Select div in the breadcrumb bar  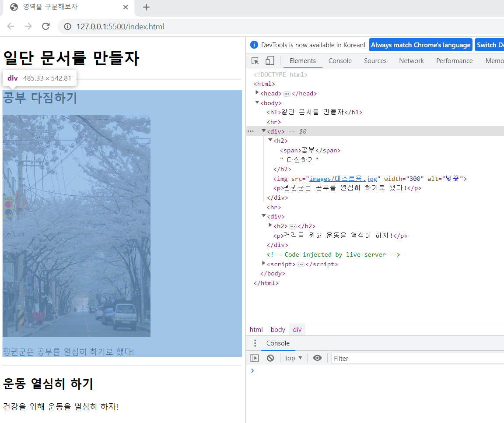point(297,330)
